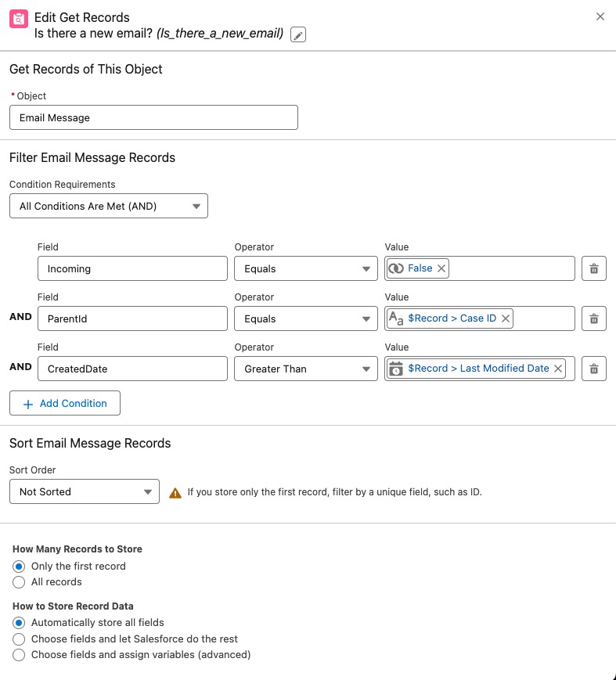
Task: Choose 'Choose fields and let Salesforce do the rest'
Action: (x=19, y=639)
